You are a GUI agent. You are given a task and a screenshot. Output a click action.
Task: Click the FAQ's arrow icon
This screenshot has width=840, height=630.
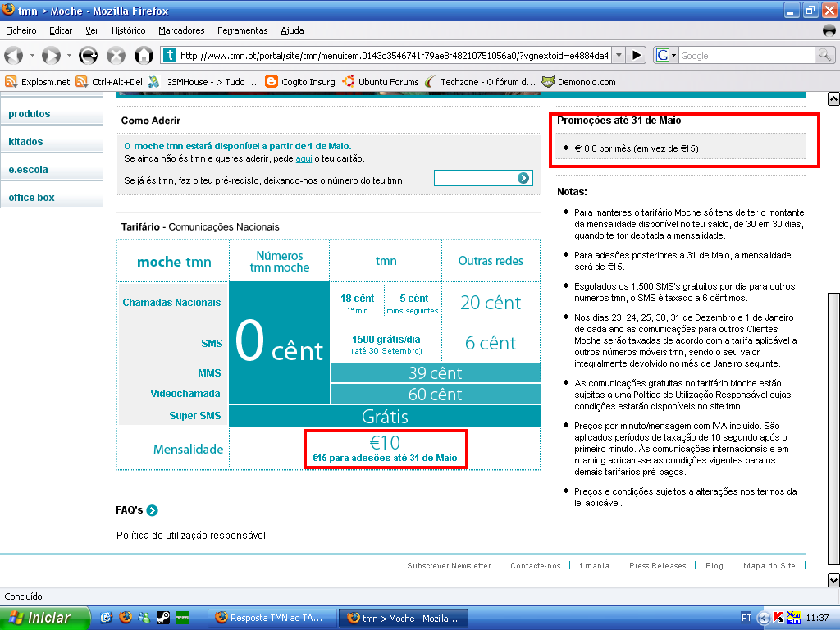(152, 510)
